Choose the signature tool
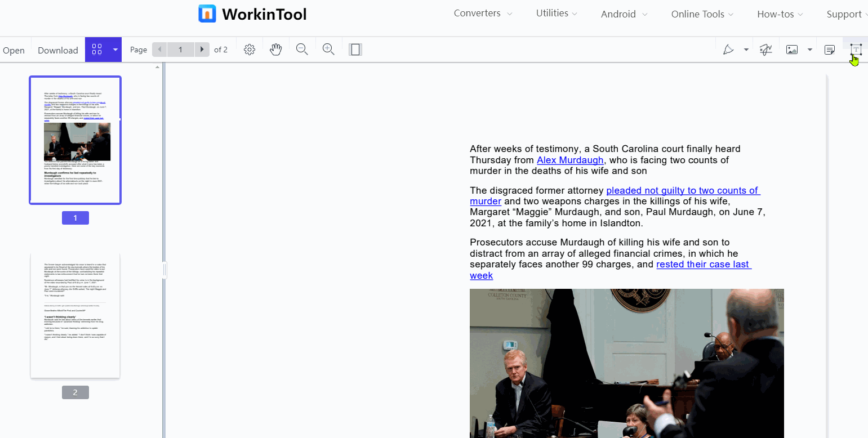Screen dimensions: 868x438 coord(765,50)
